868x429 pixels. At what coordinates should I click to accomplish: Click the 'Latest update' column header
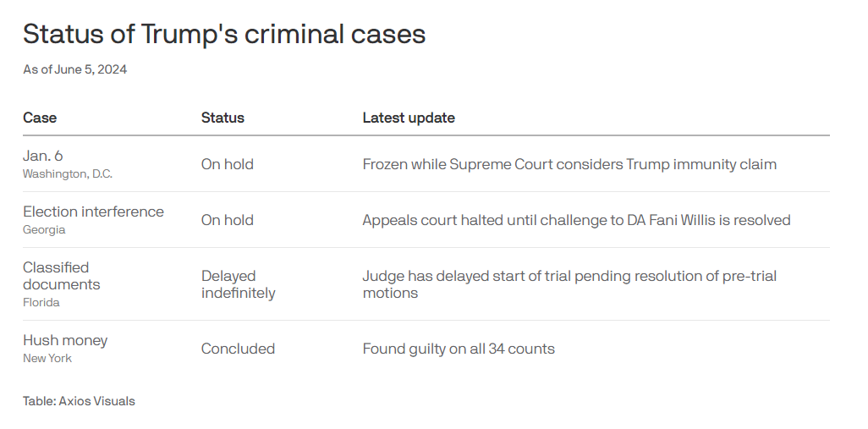tap(409, 118)
